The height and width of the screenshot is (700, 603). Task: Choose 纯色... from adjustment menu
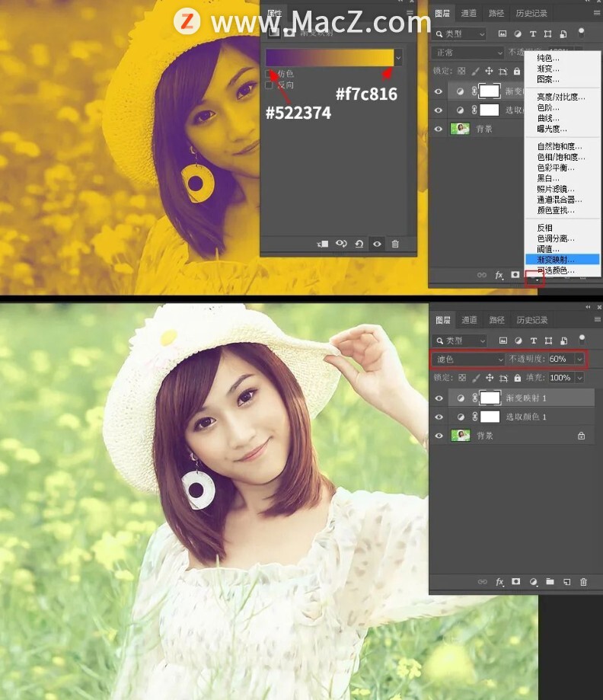coord(563,58)
